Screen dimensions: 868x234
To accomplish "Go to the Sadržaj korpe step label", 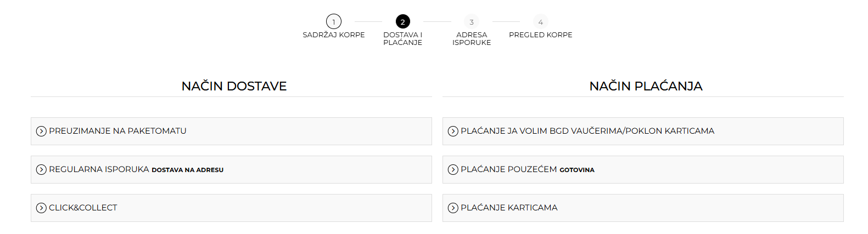I will pos(334,35).
